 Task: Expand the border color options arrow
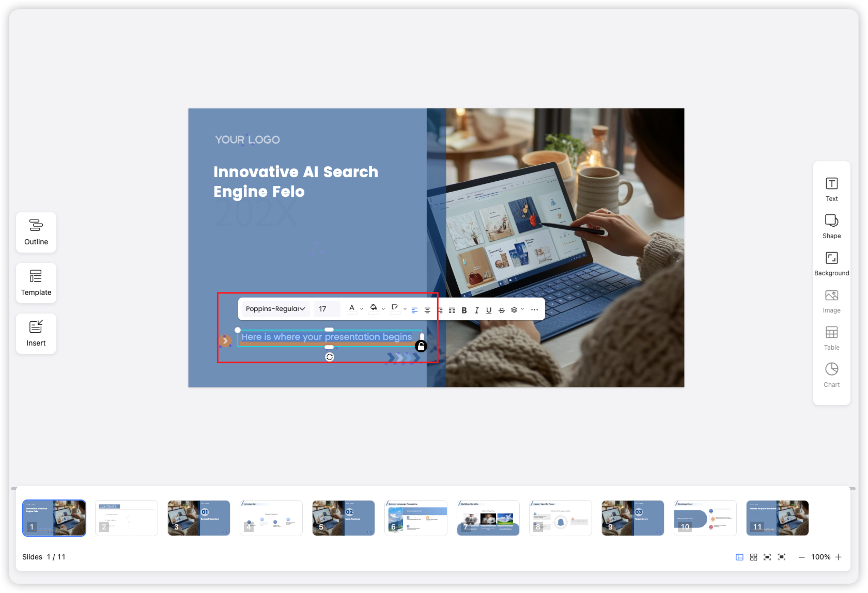pos(405,309)
